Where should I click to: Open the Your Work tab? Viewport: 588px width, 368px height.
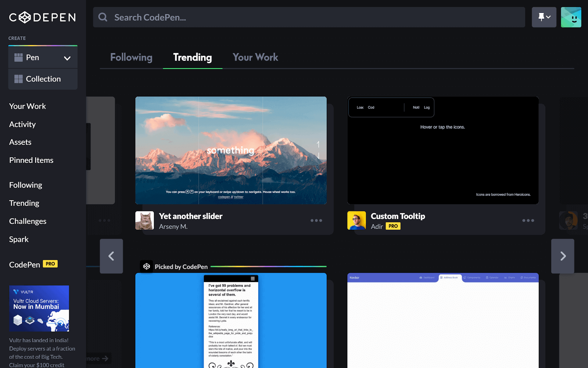pyautogui.click(x=255, y=57)
